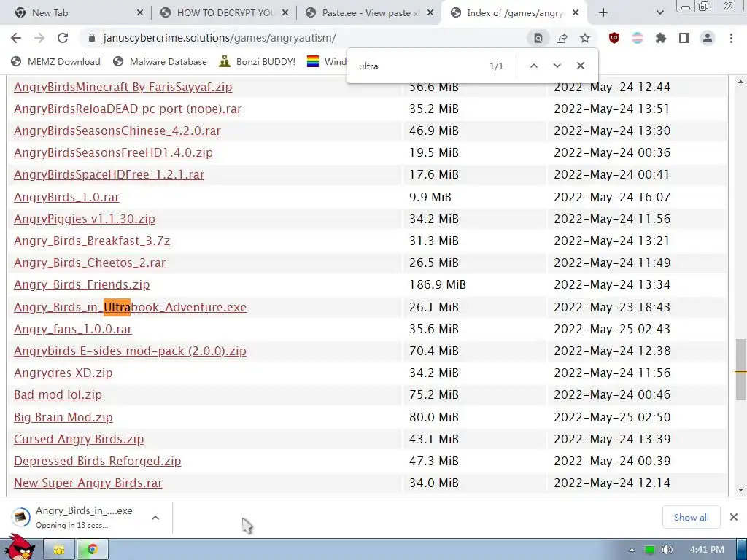
Task: Click page scrollbar thumb
Action: click(x=740, y=369)
